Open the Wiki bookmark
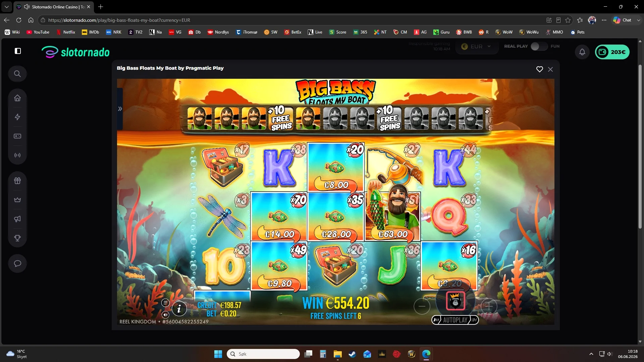The height and width of the screenshot is (362, 644). (x=12, y=32)
